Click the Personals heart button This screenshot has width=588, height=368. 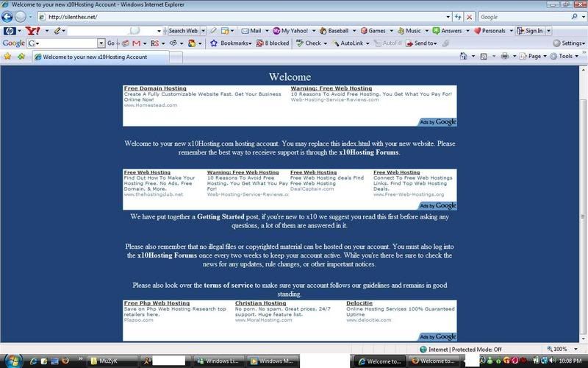pos(490,31)
